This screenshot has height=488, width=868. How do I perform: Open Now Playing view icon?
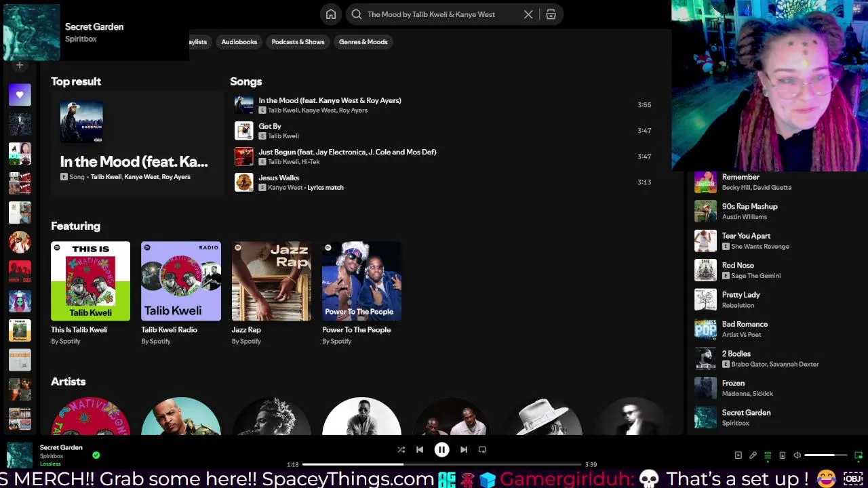(738, 455)
